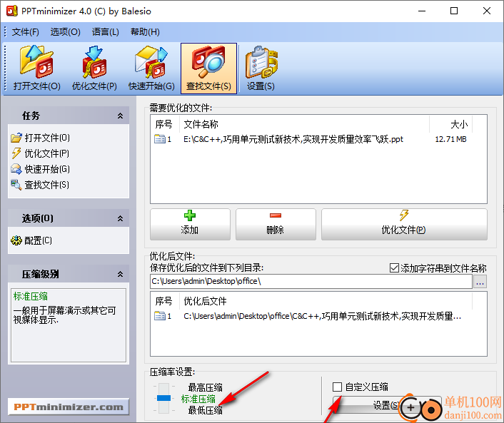The width and height of the screenshot is (504, 423).
Task: Click the 文件名称 column header
Action: tap(304, 124)
